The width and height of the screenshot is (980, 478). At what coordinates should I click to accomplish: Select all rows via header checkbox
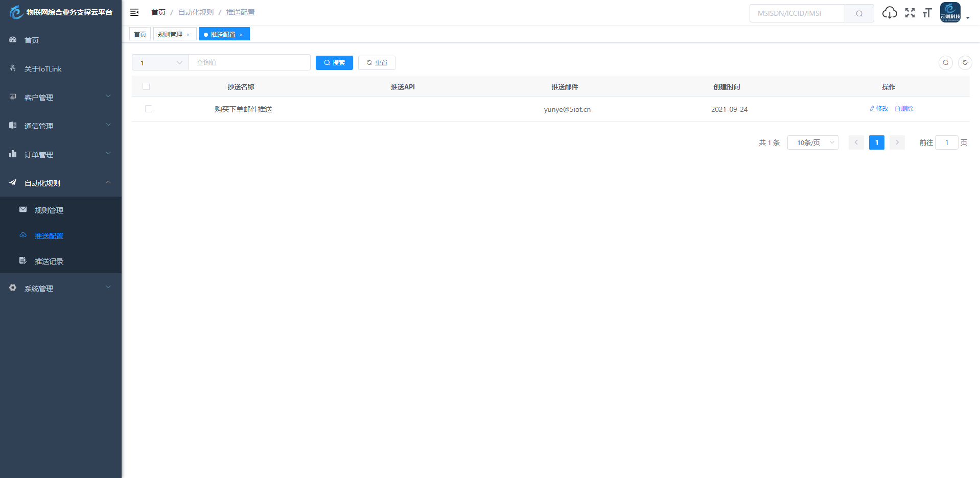coord(146,86)
